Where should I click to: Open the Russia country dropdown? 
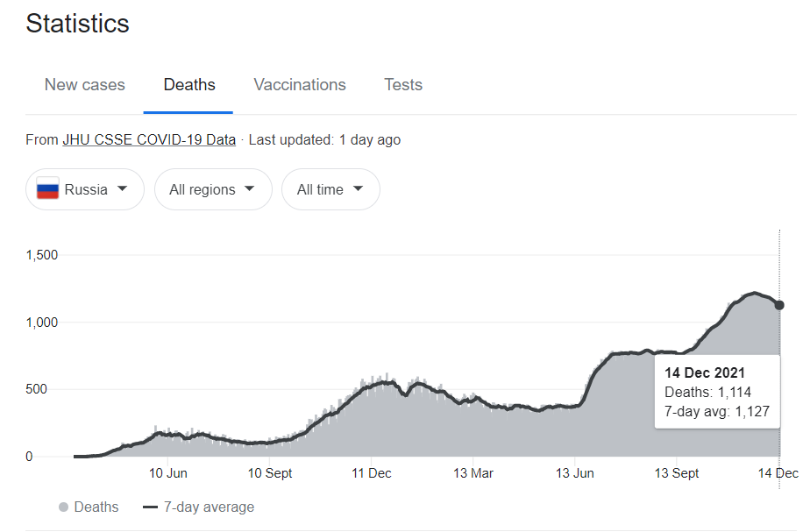point(85,189)
